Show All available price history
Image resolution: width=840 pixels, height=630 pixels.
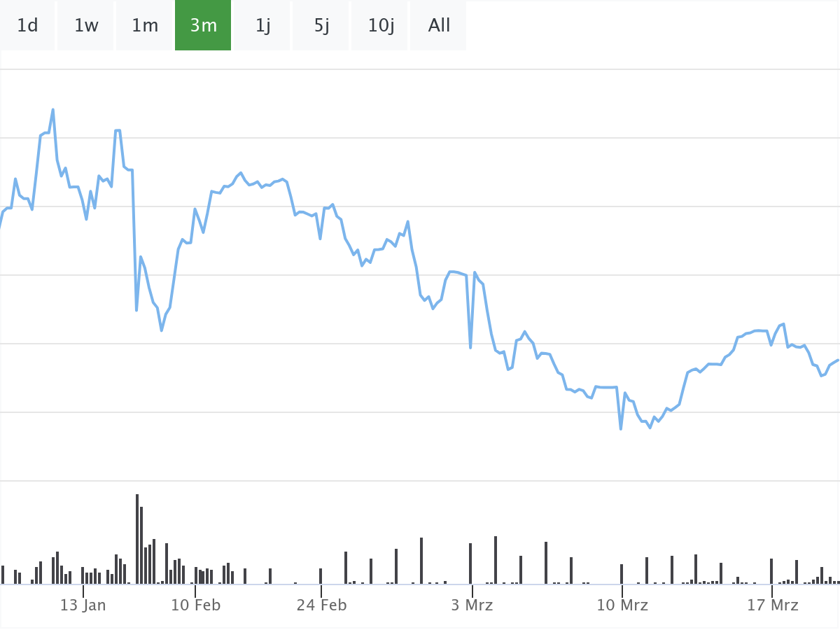439,26
